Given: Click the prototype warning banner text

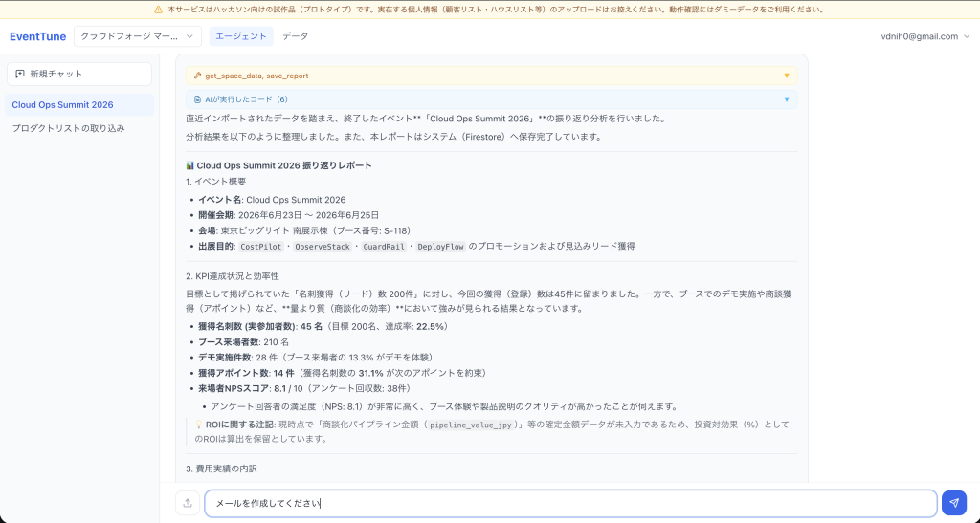Looking at the screenshot, I should pyautogui.click(x=496, y=10).
